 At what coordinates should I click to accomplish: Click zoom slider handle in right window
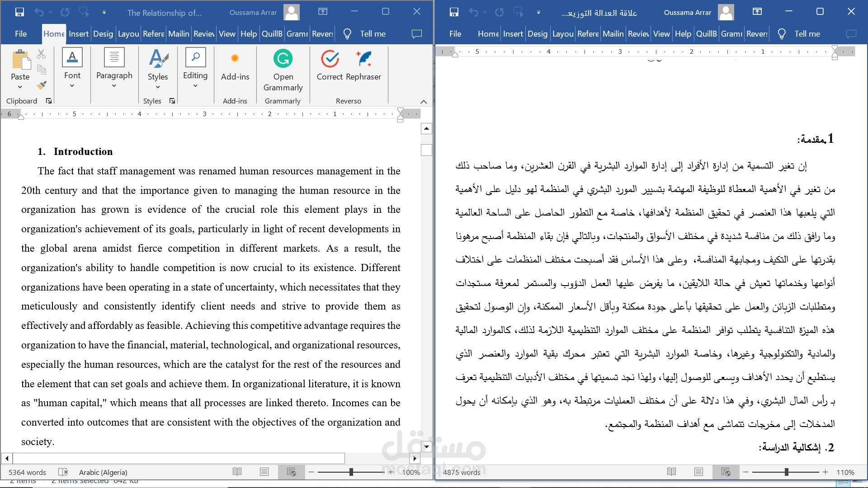787,472
